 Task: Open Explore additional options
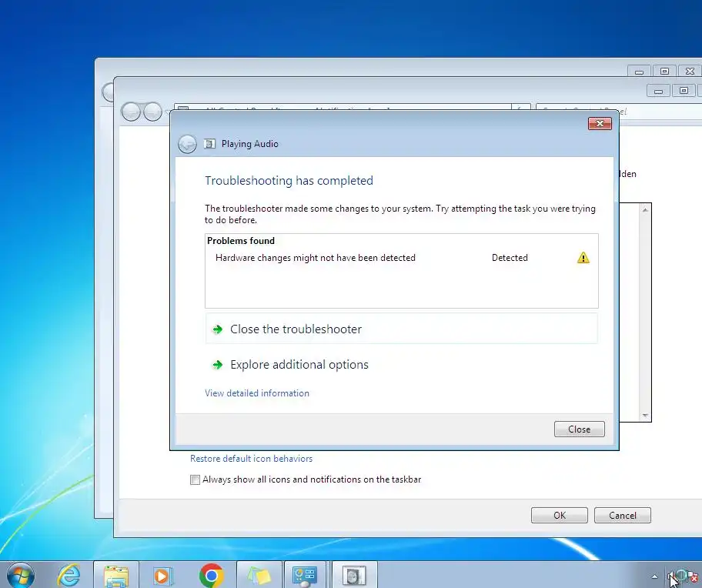[x=402, y=365]
